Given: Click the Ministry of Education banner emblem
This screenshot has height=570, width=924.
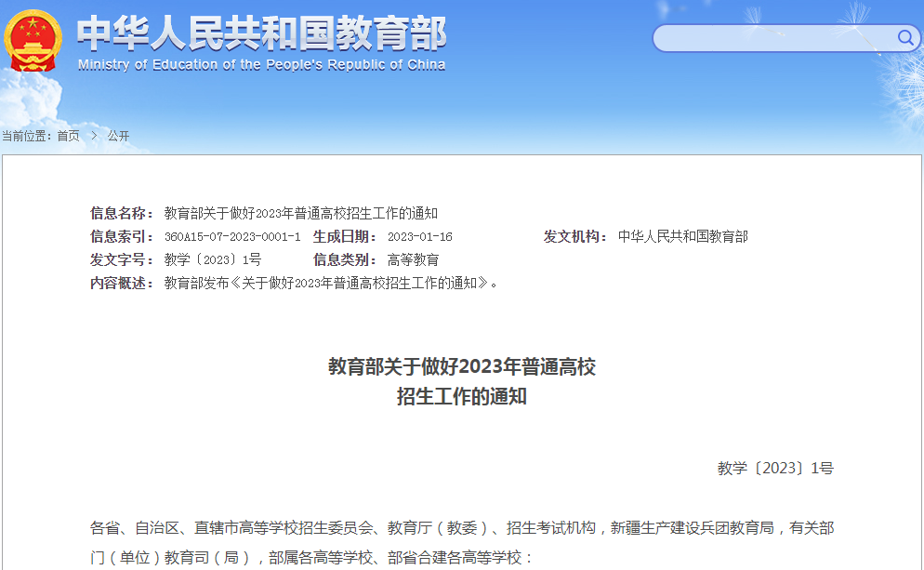Looking at the screenshot, I should tap(32, 42).
